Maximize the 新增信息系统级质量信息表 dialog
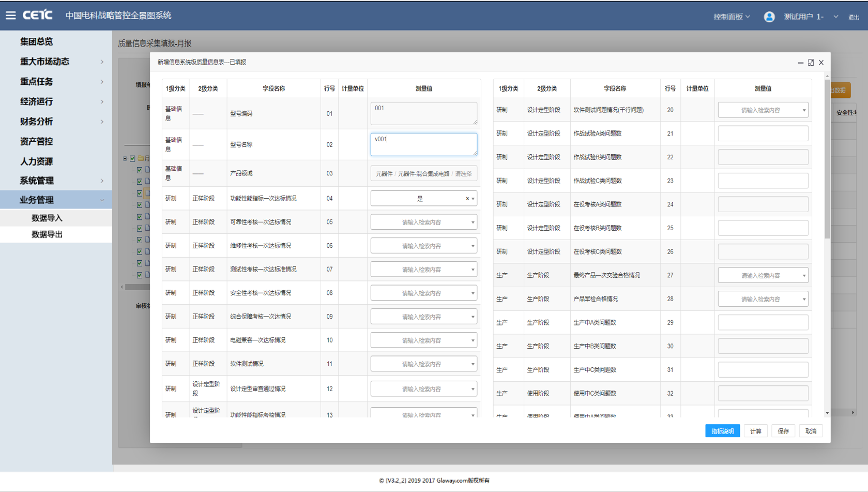Image resolution: width=868 pixels, height=492 pixels. [x=811, y=63]
